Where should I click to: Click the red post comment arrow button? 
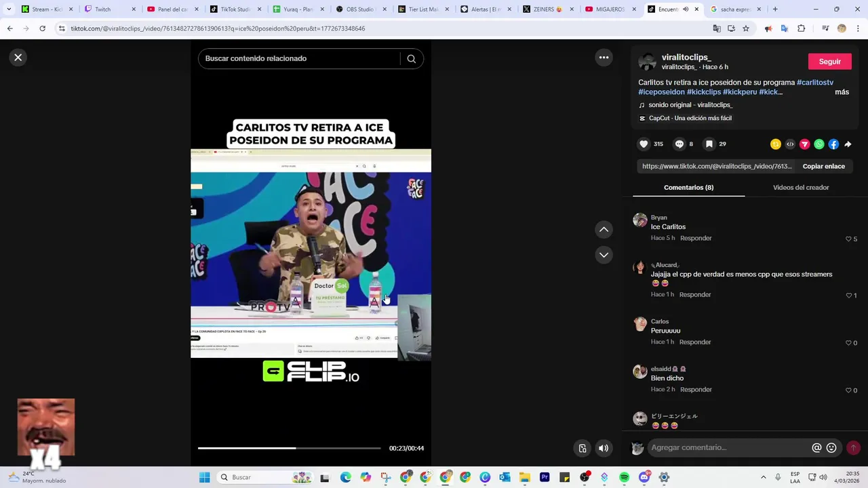(853, 448)
